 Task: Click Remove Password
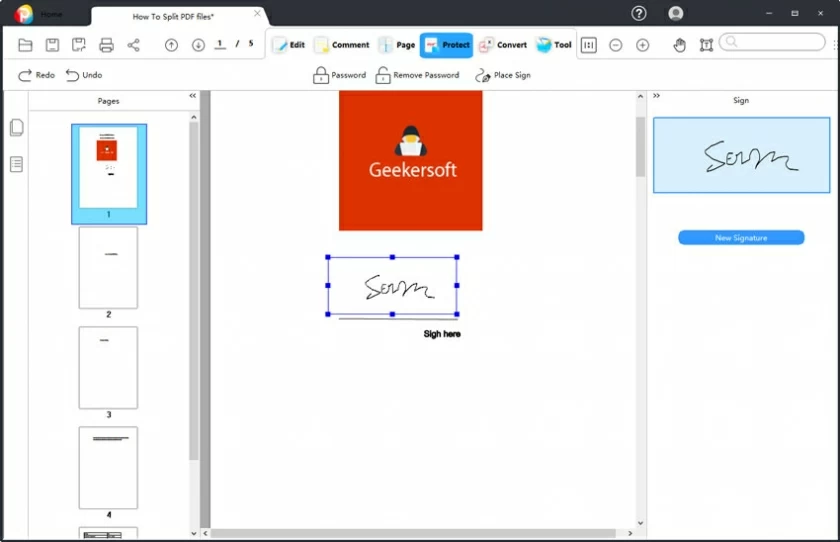(417, 75)
